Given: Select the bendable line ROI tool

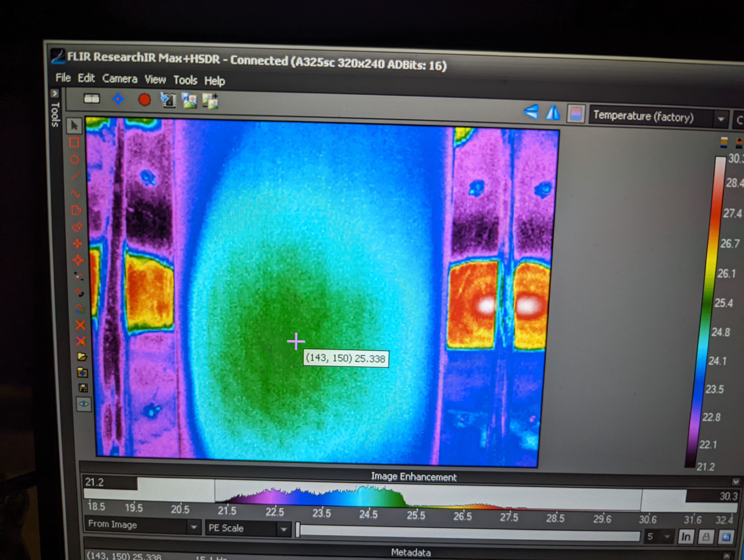Looking at the screenshot, I should (x=76, y=193).
